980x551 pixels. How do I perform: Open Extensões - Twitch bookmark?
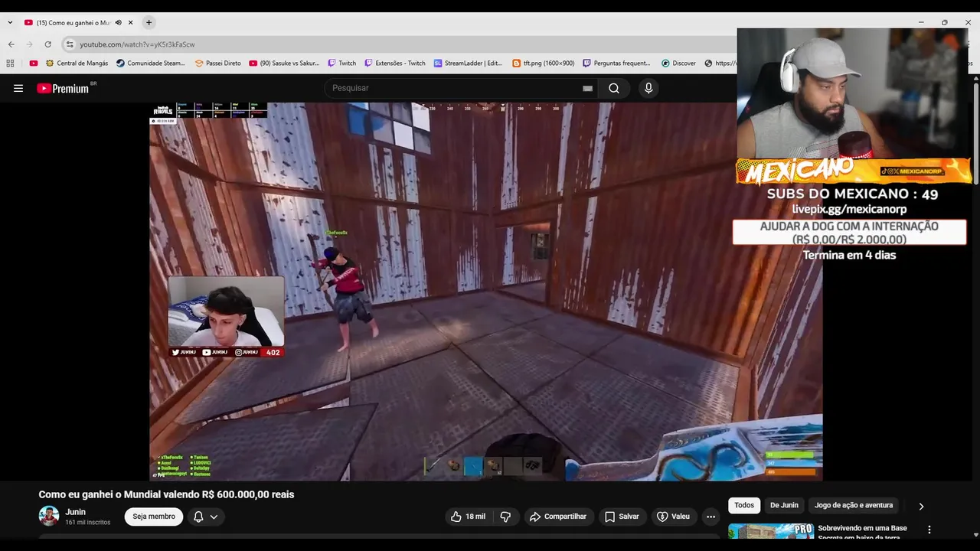395,64
